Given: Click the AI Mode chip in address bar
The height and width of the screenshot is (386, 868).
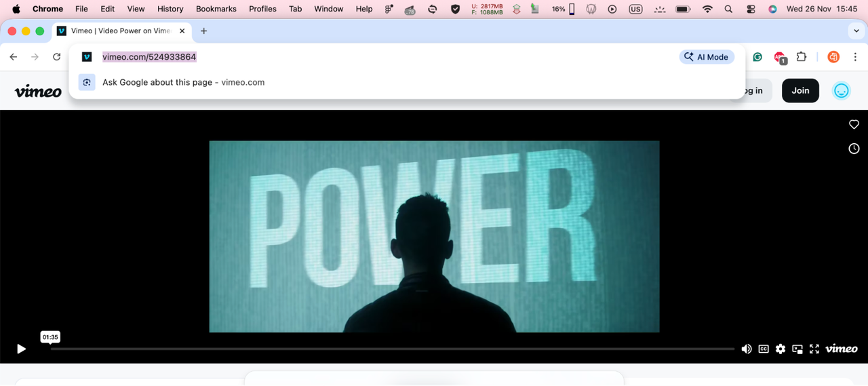Looking at the screenshot, I should pos(707,57).
